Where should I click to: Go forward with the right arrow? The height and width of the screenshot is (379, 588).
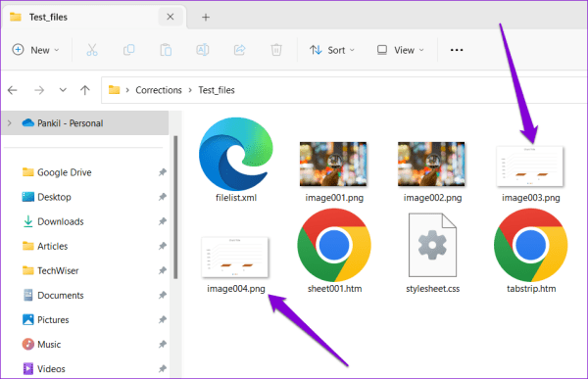39,90
